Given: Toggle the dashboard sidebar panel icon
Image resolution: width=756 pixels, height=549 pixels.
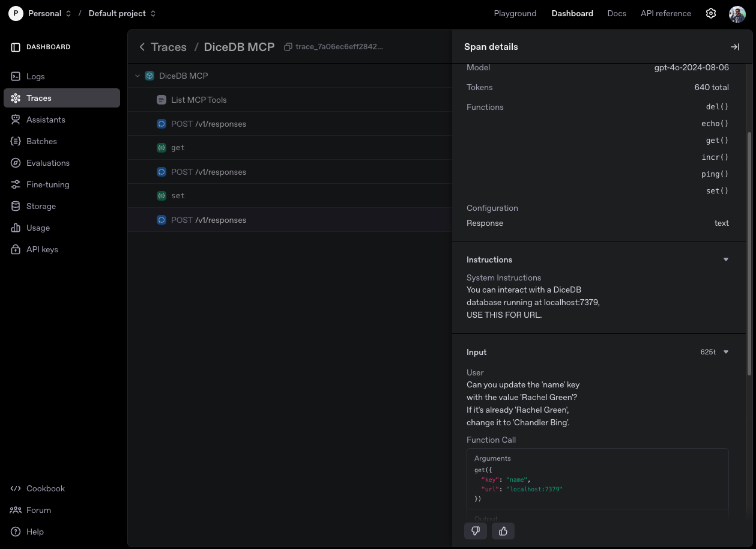Looking at the screenshot, I should pos(16,47).
